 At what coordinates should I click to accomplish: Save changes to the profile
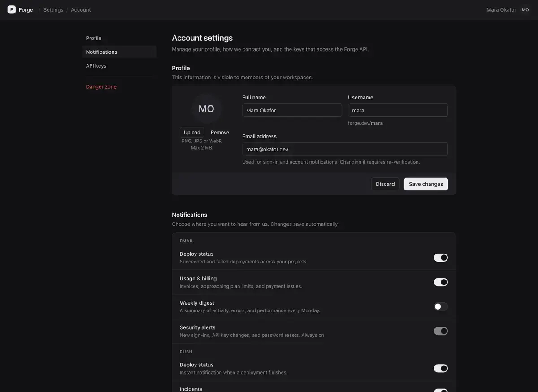[x=426, y=184]
